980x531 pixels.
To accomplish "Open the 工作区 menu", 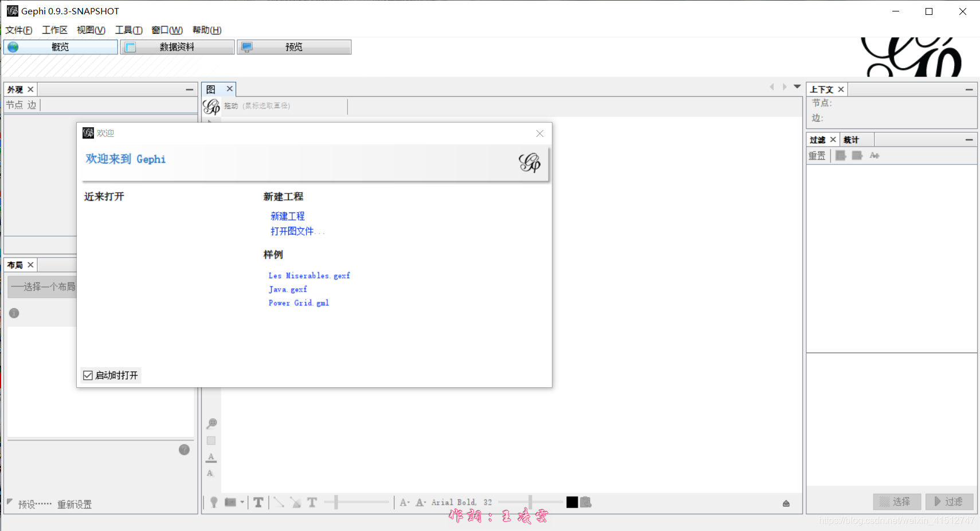I will (x=54, y=30).
